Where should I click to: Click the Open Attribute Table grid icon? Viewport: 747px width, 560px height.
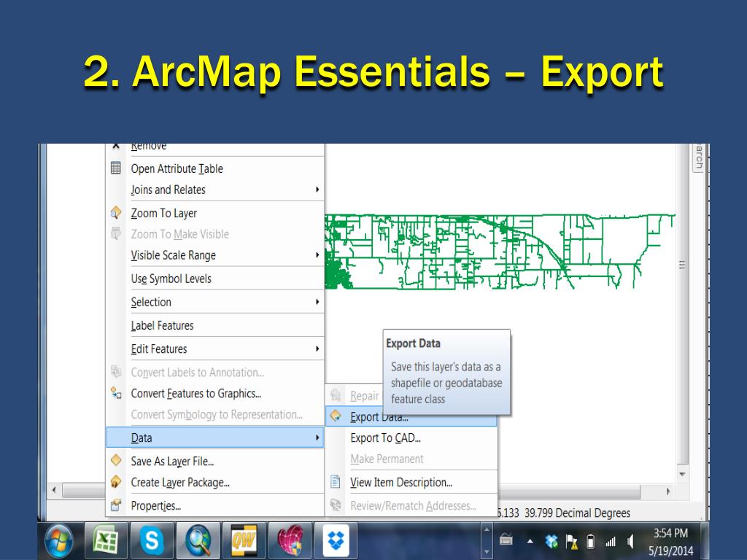click(x=116, y=168)
